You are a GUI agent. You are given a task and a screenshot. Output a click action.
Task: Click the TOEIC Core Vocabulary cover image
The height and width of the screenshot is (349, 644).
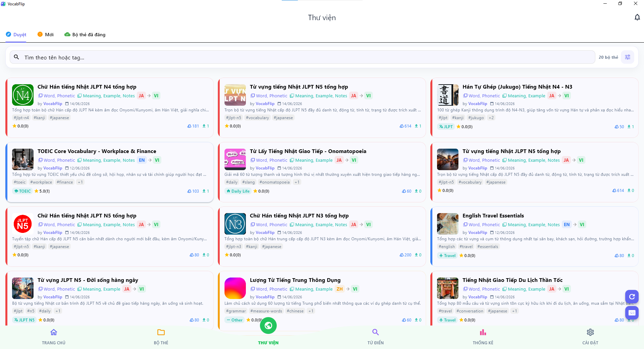click(x=23, y=159)
